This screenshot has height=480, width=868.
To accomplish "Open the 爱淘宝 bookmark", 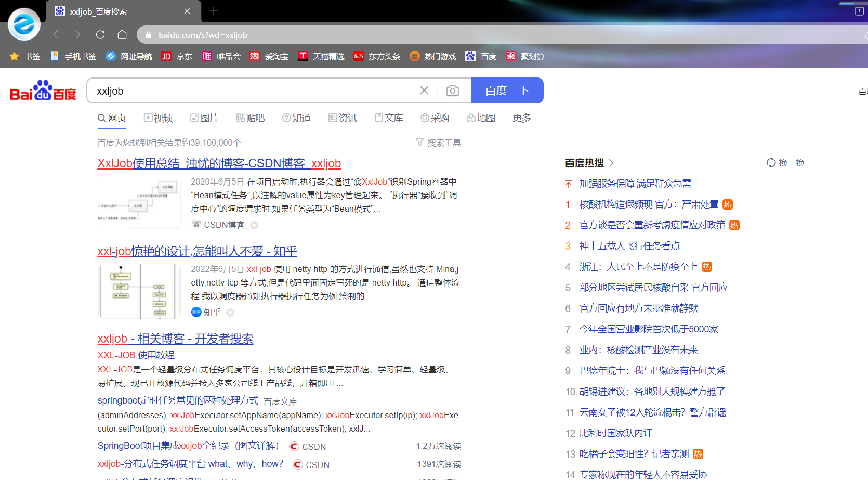I will coord(269,56).
